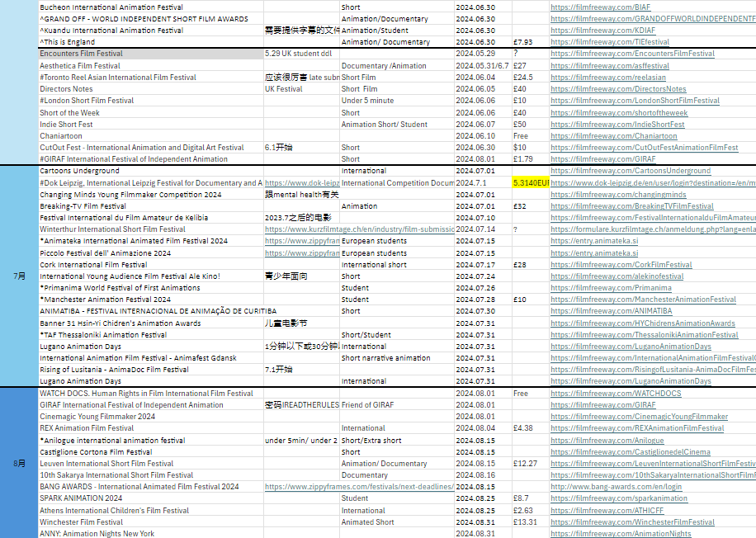Open the filmfreeway.com/sparkanimation link
The width and height of the screenshot is (756, 538).
click(619, 498)
